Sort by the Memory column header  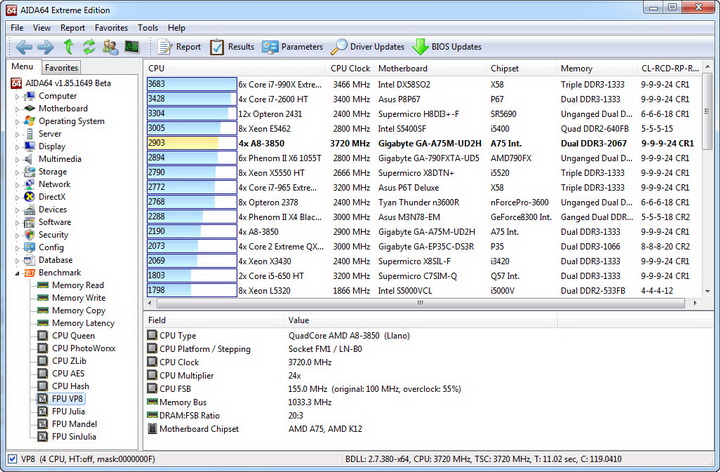(596, 68)
